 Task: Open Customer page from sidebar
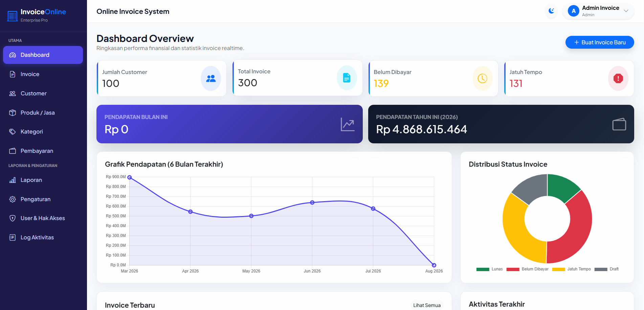click(43, 93)
